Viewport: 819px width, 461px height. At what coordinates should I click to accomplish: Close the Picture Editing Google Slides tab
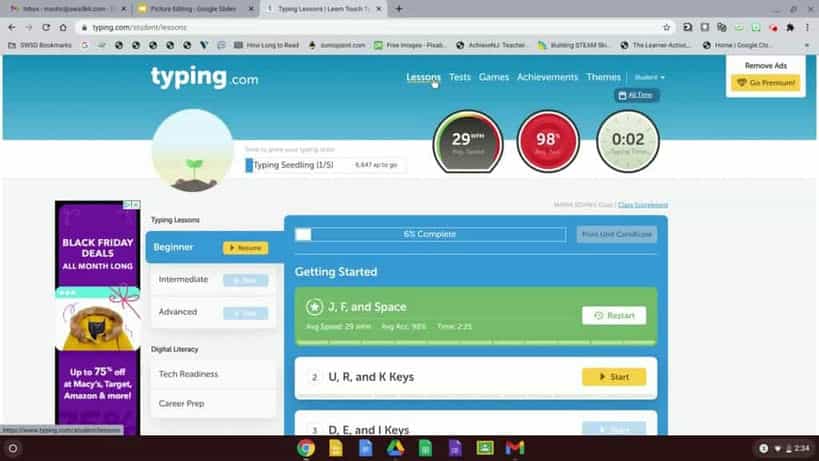(x=251, y=9)
